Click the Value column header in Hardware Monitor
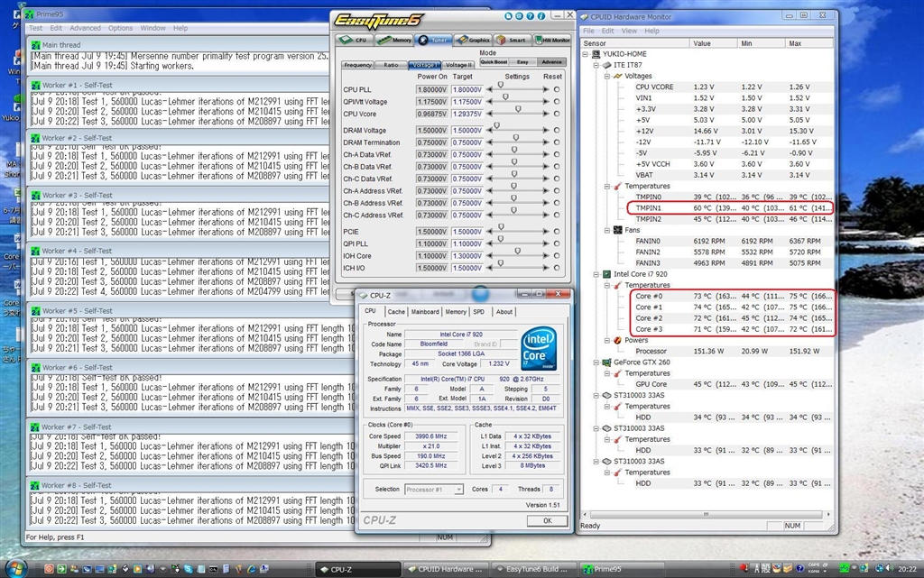 713,43
